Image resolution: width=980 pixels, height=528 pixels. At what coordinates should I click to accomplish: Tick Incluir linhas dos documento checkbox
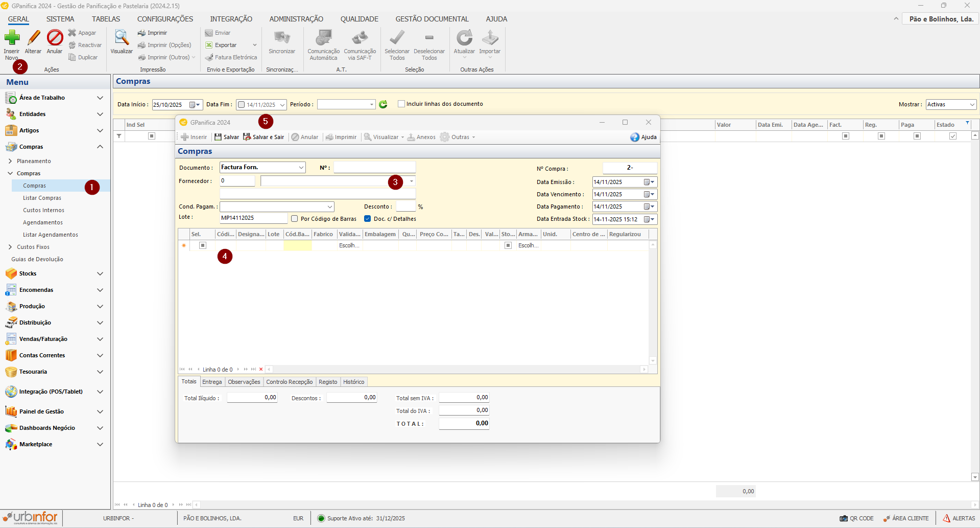pyautogui.click(x=401, y=104)
